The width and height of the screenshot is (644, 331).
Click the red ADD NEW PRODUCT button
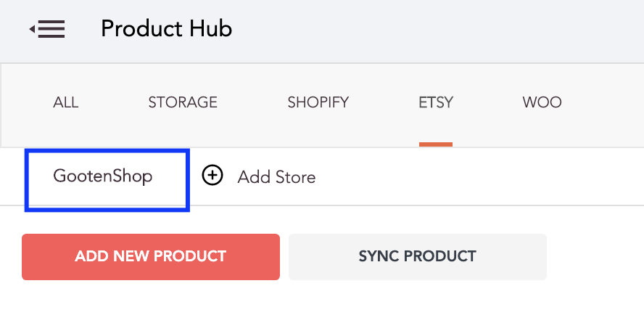pos(151,257)
